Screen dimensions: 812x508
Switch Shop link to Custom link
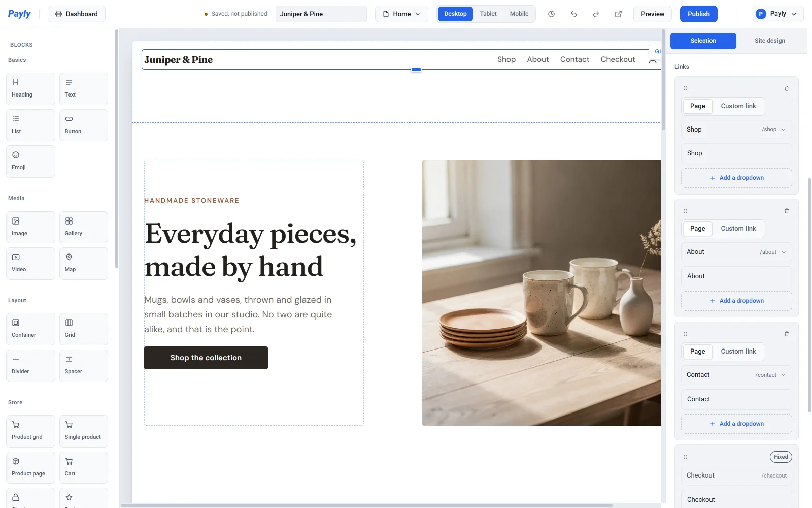pyautogui.click(x=738, y=106)
